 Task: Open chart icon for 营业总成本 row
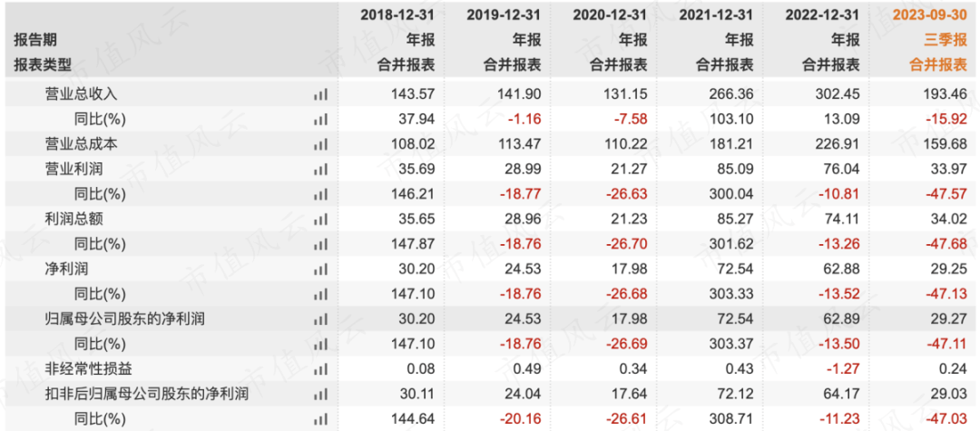pos(320,144)
